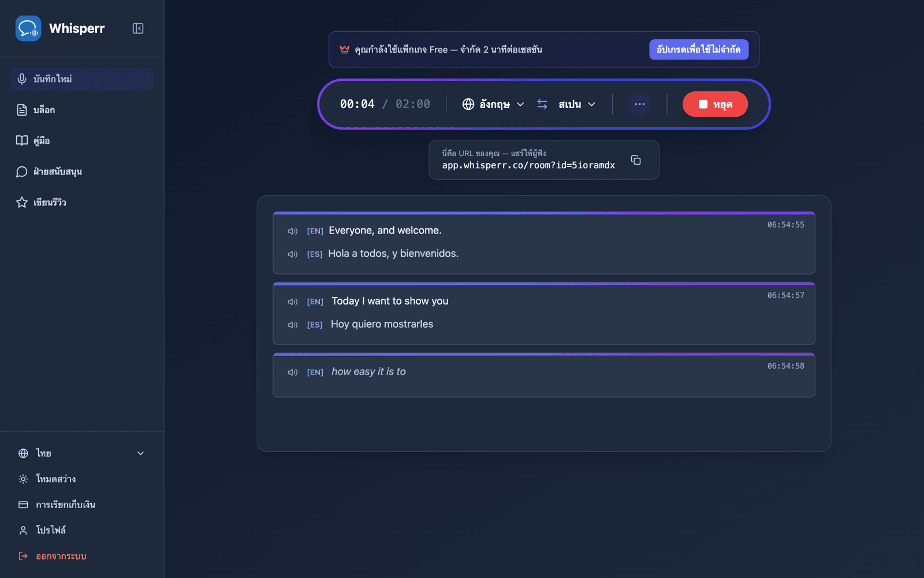
Task: Click the room URL app.whisperr.co/room?id=5ioramdx
Action: (x=528, y=165)
